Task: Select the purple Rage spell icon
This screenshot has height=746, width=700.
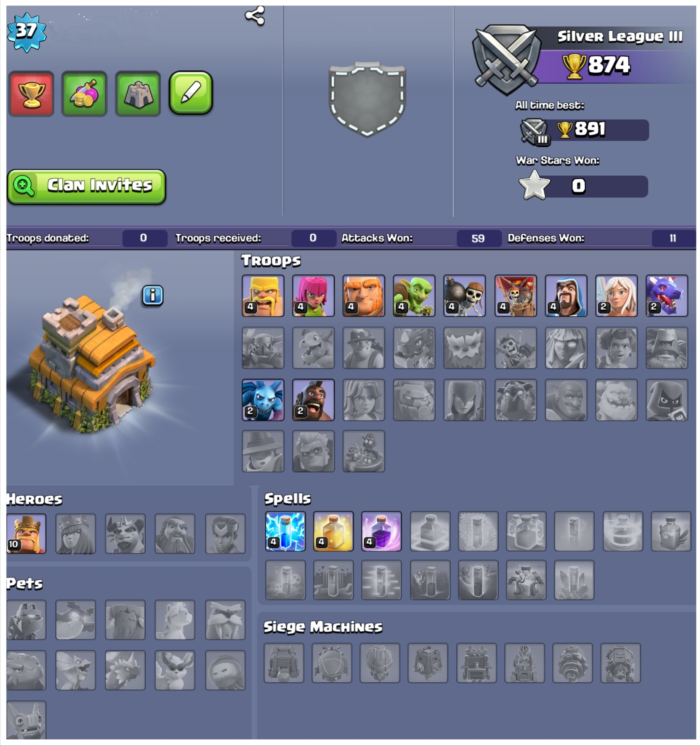Action: pos(382,531)
